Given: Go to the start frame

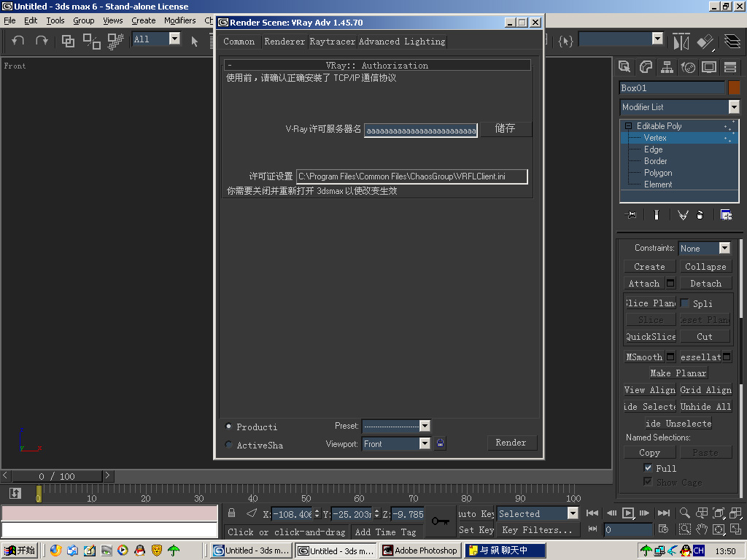Looking at the screenshot, I should [x=592, y=513].
